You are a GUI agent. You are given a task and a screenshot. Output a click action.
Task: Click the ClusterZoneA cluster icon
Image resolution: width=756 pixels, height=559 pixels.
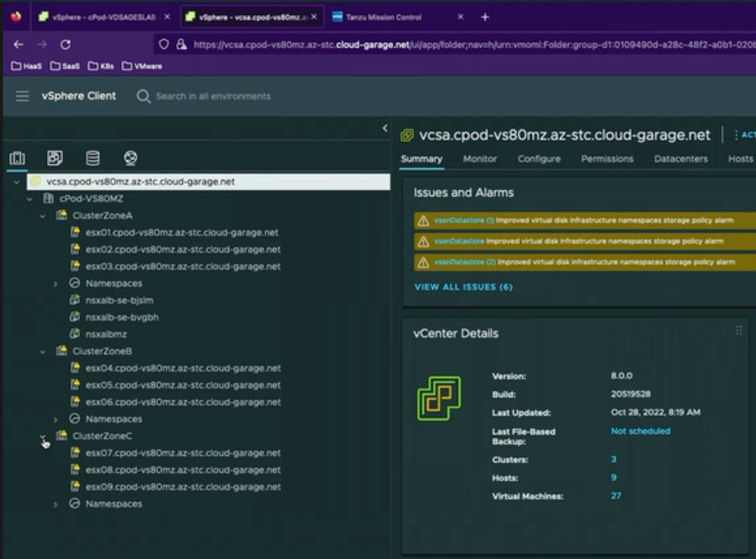click(x=61, y=215)
